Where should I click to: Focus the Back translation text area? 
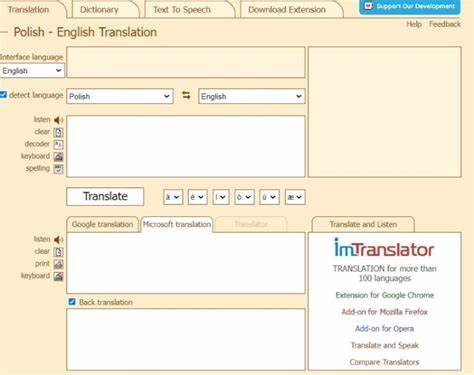(186, 339)
